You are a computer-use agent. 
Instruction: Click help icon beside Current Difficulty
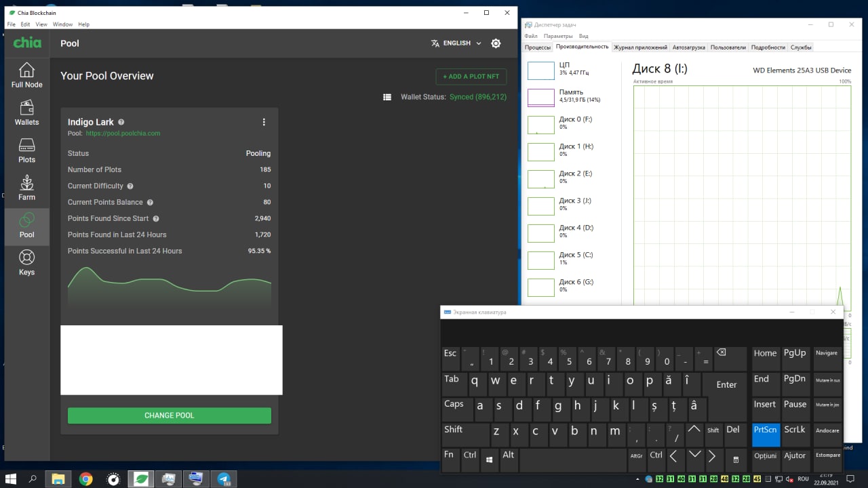point(130,186)
